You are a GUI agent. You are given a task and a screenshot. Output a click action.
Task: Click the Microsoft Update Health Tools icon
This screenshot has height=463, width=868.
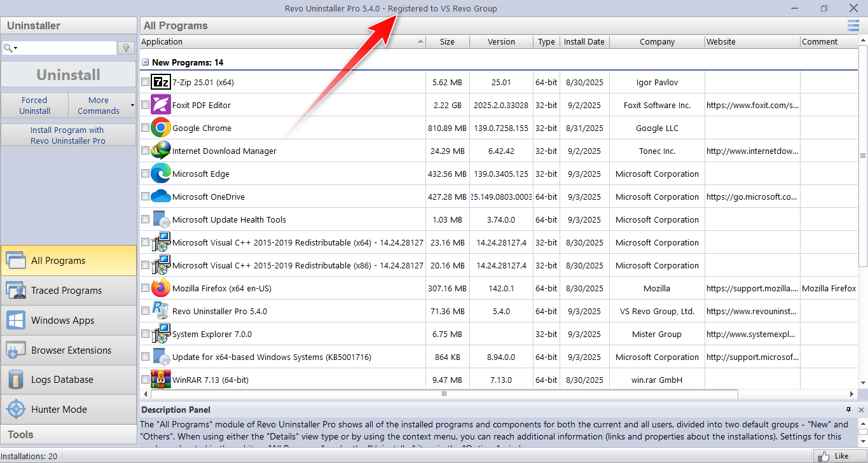pyautogui.click(x=161, y=219)
